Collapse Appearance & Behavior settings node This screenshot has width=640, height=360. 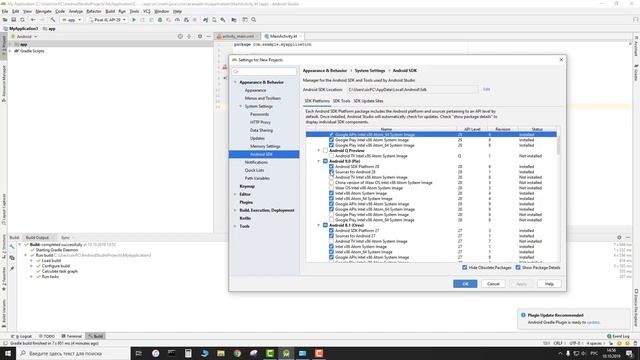click(x=235, y=82)
